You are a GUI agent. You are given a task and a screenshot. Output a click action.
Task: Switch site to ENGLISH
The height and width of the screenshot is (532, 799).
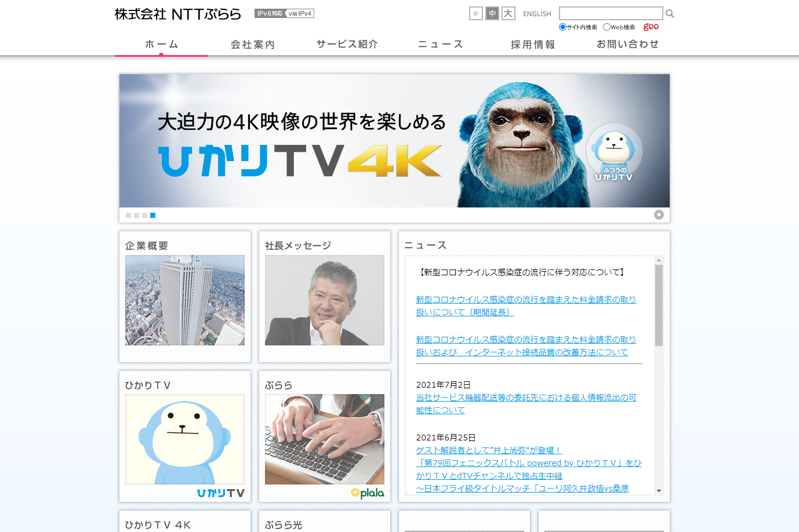click(x=537, y=14)
